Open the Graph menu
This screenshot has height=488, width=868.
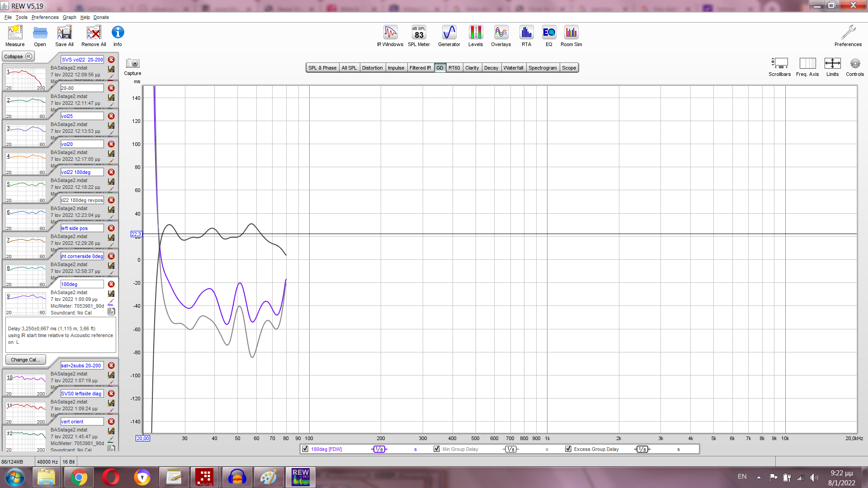coord(69,17)
